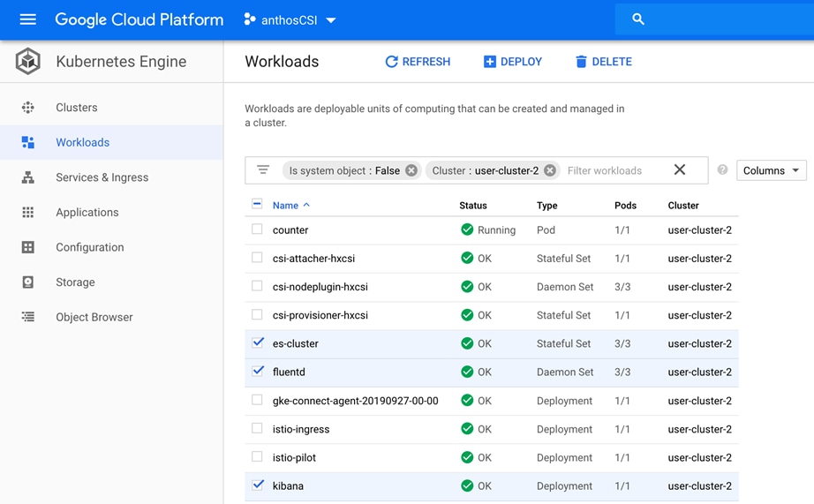814x504 pixels.
Task: Click the Services & Ingress sidebar icon
Action: click(x=28, y=177)
